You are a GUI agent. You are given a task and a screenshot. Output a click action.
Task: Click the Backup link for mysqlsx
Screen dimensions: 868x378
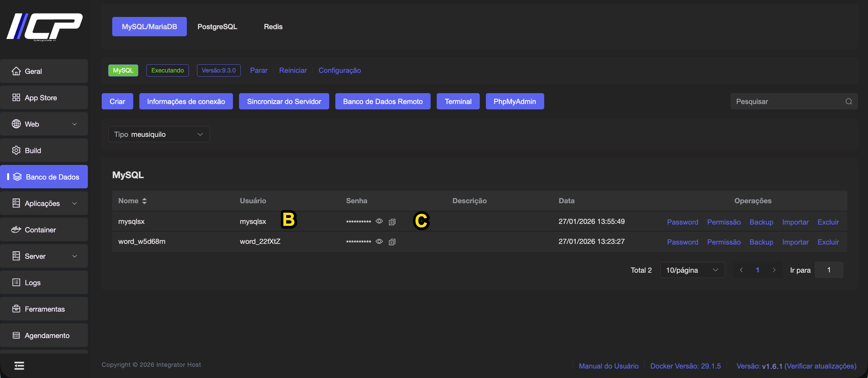pyautogui.click(x=761, y=222)
